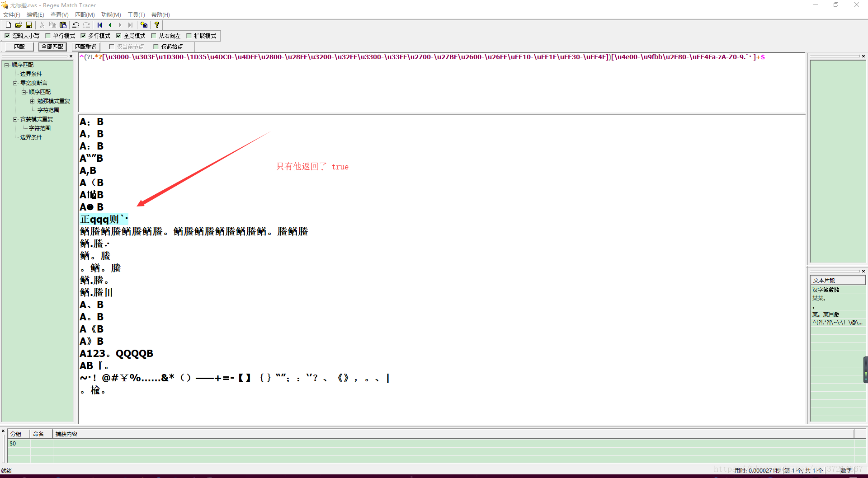Click the 匹配重置 reset button
The height and width of the screenshot is (478, 868).
85,47
